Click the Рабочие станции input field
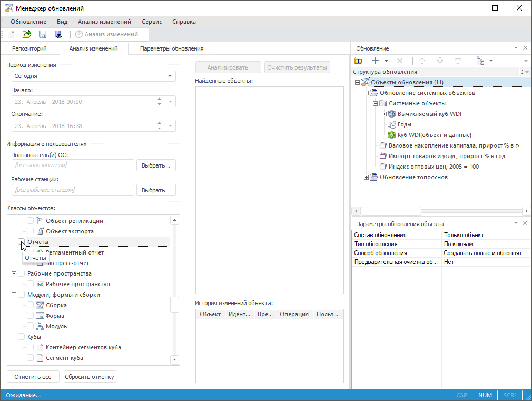This screenshot has width=532, height=401. click(x=73, y=190)
